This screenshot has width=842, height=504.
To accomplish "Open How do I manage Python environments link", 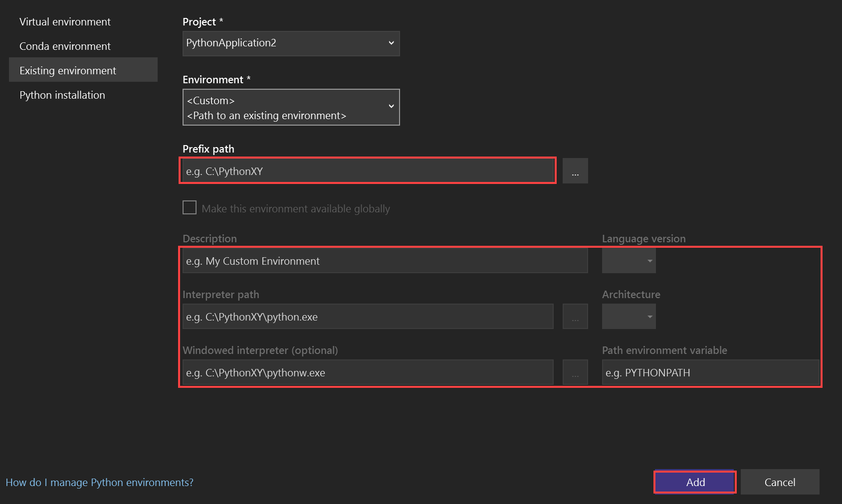I will click(x=99, y=482).
